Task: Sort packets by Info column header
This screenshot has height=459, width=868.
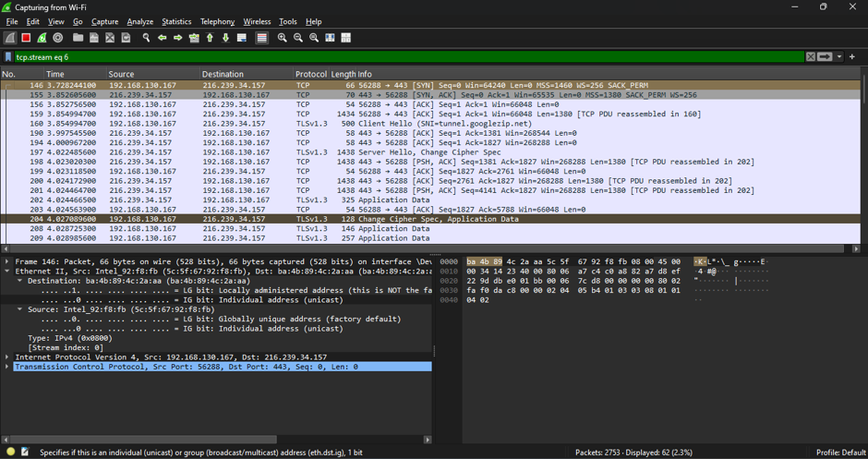Action: 608,74
